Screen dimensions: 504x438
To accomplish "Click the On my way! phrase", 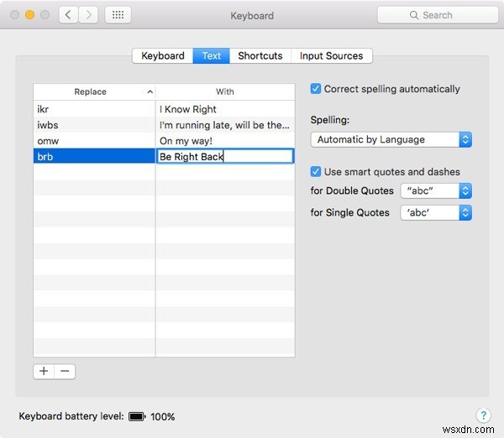I will click(x=186, y=141).
